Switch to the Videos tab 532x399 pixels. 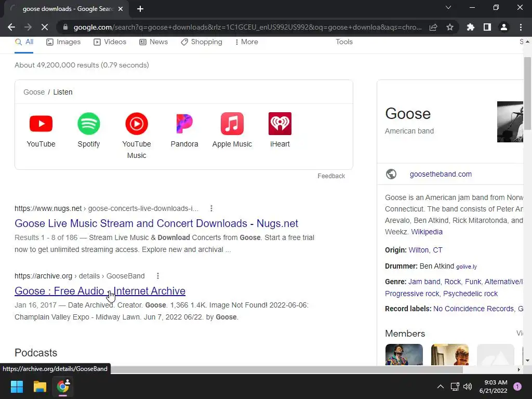coord(110,42)
